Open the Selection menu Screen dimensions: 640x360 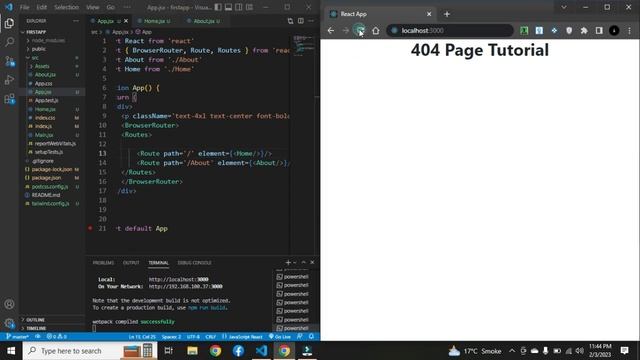[66, 7]
